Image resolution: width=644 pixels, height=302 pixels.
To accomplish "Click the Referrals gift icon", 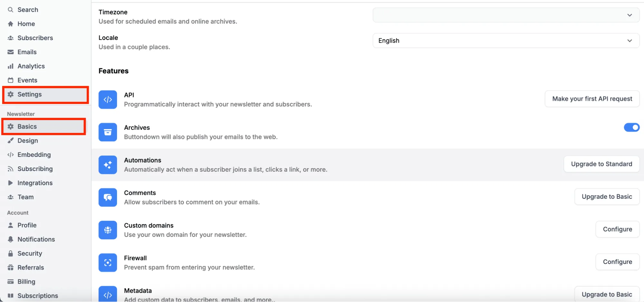I will click(11, 267).
